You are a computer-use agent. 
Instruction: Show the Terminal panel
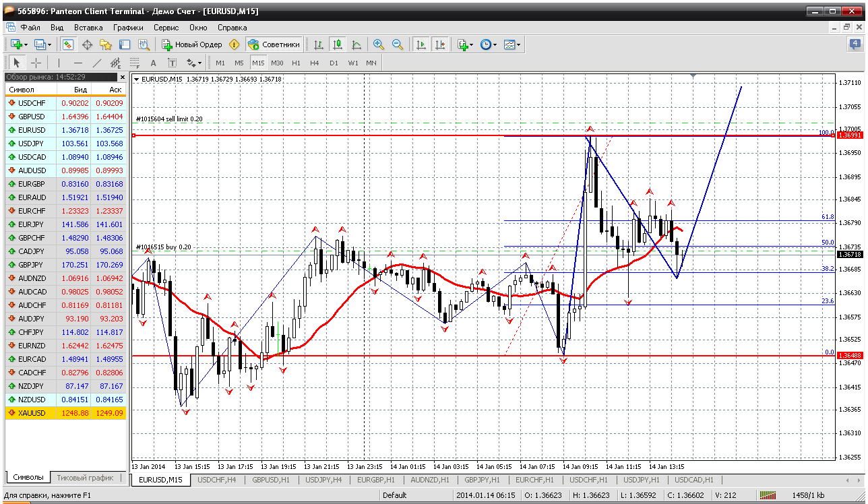[125, 44]
